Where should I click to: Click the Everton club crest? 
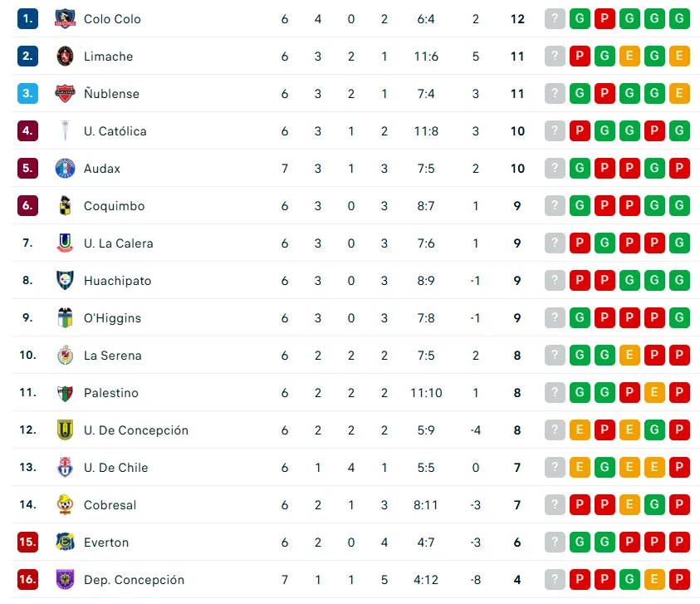(x=64, y=542)
